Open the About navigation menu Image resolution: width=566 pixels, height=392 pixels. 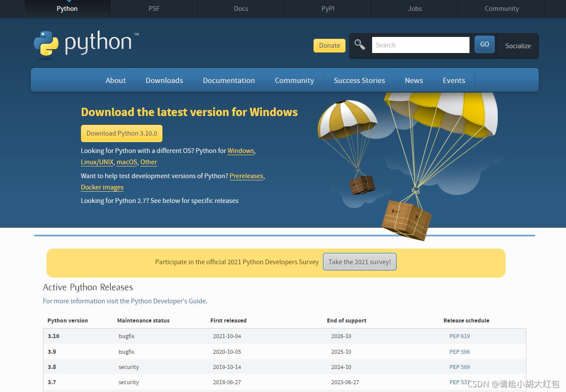(x=116, y=80)
